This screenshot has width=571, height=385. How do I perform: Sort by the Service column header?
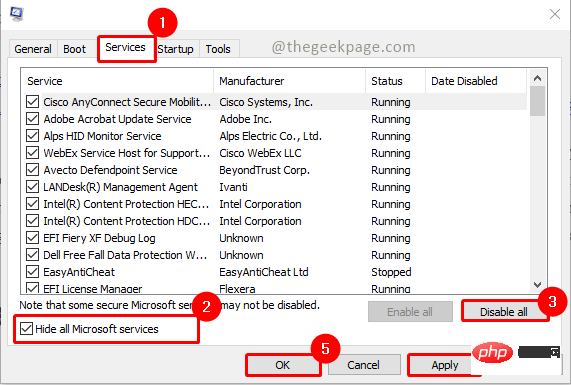pyautogui.click(x=117, y=81)
